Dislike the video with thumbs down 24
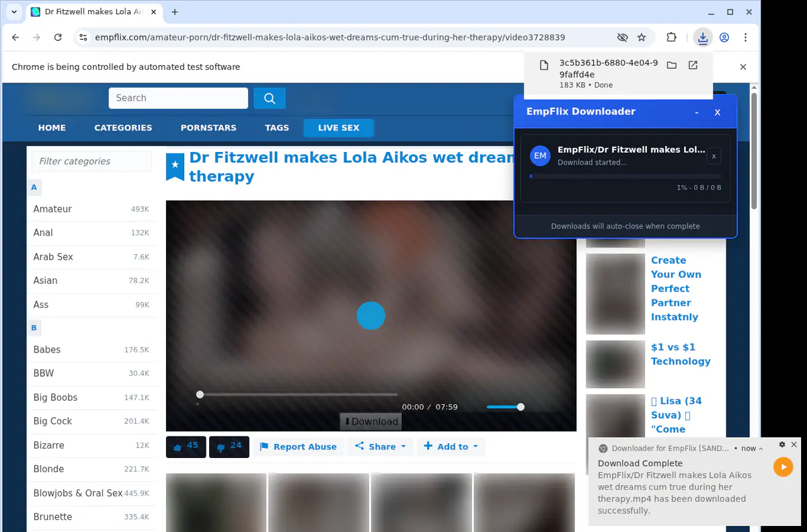The height and width of the screenshot is (532, 807). 229,447
